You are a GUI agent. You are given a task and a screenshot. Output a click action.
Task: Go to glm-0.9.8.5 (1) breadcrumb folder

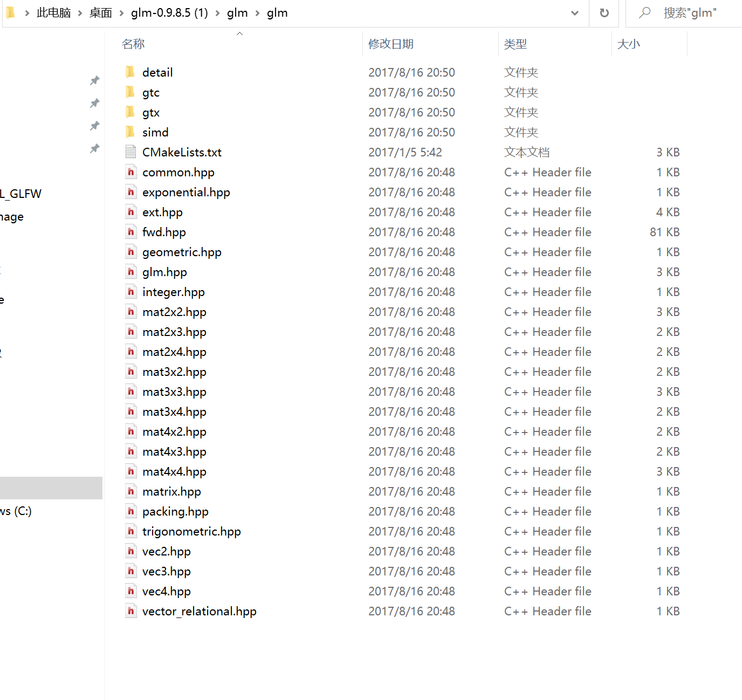(169, 13)
